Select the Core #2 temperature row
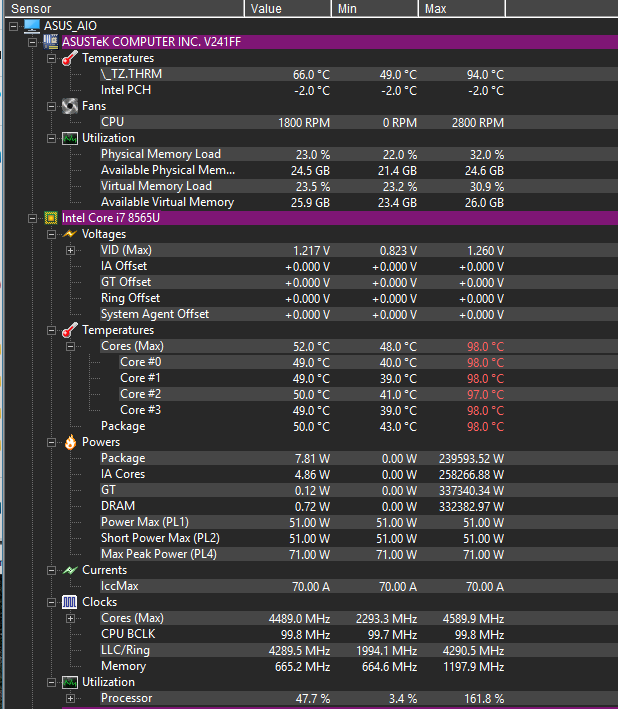 (312, 394)
